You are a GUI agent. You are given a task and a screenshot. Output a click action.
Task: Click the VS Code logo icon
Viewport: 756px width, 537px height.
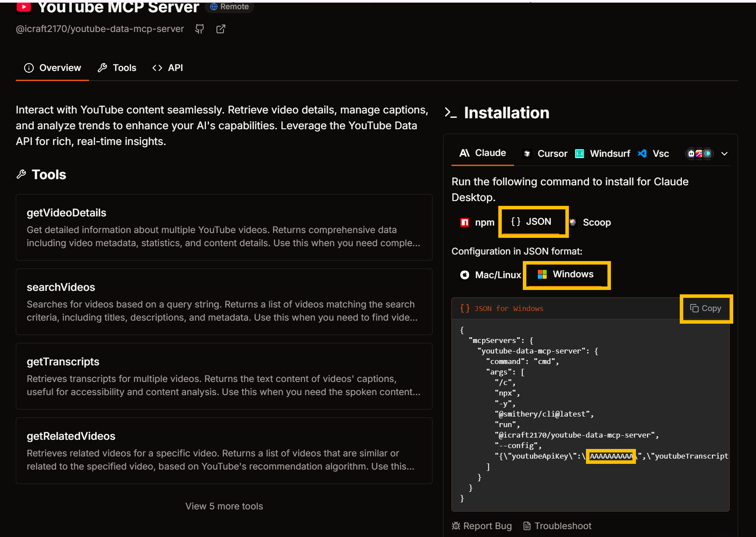[642, 154]
